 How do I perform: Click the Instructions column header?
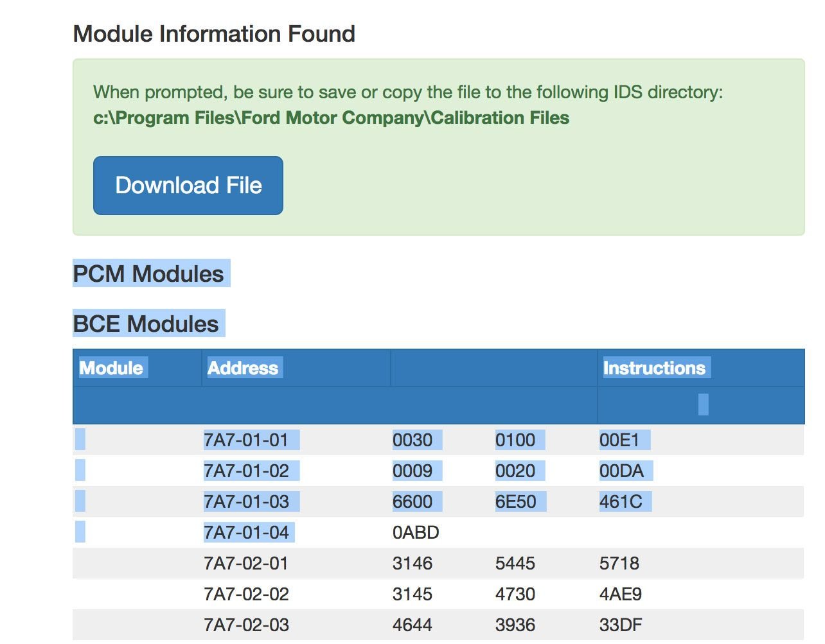(654, 368)
